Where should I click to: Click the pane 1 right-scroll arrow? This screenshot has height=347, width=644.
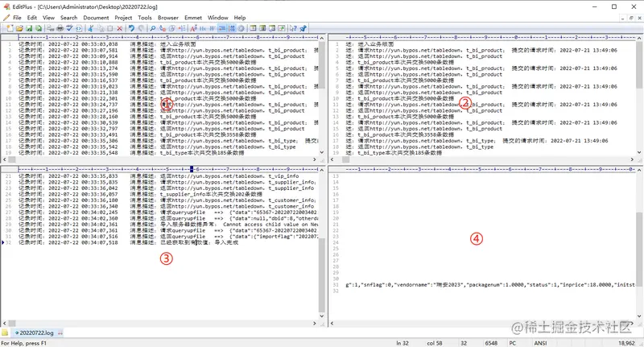point(315,159)
